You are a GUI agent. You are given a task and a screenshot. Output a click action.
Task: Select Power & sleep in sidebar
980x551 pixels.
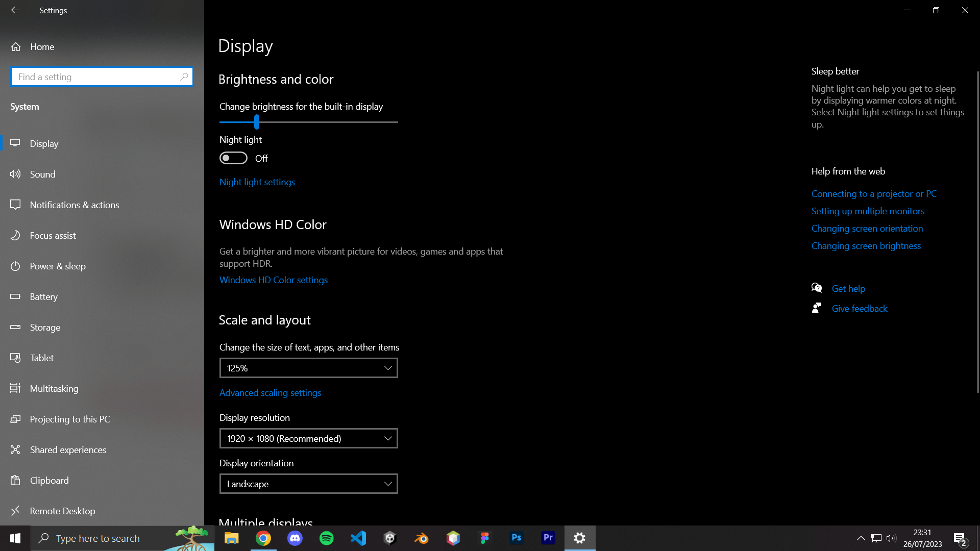tap(58, 266)
